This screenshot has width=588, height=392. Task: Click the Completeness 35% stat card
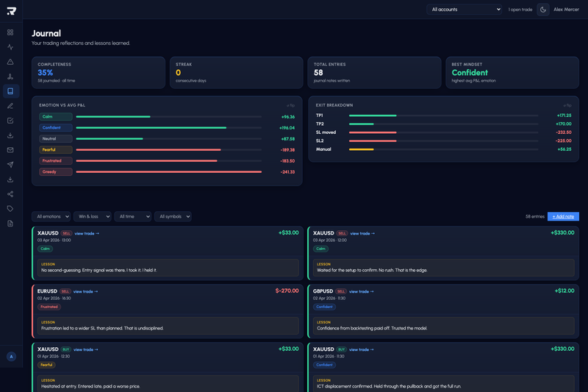coord(98,73)
